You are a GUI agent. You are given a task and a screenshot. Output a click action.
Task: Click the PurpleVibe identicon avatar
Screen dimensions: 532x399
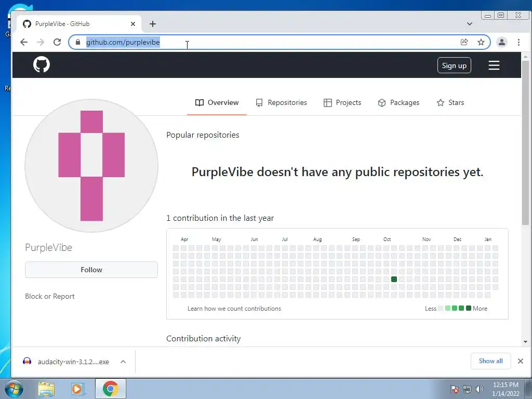pos(91,166)
